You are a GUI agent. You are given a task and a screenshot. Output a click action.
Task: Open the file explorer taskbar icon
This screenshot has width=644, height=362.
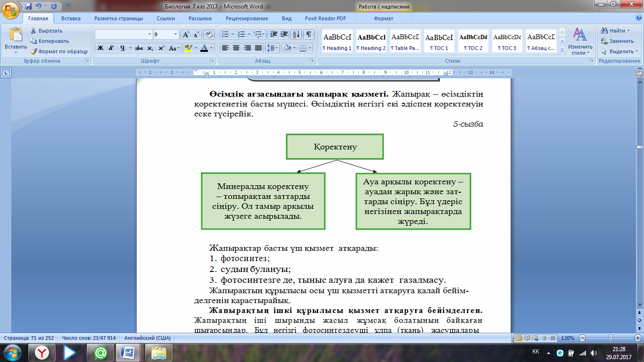click(158, 352)
